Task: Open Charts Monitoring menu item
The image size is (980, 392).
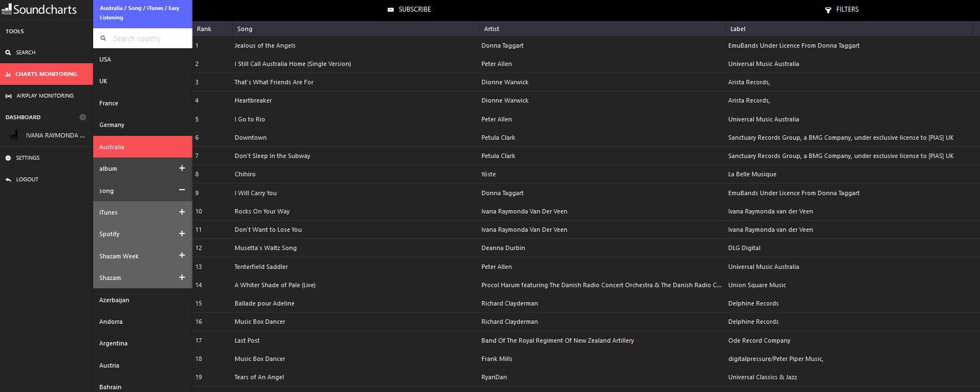Action: point(47,74)
